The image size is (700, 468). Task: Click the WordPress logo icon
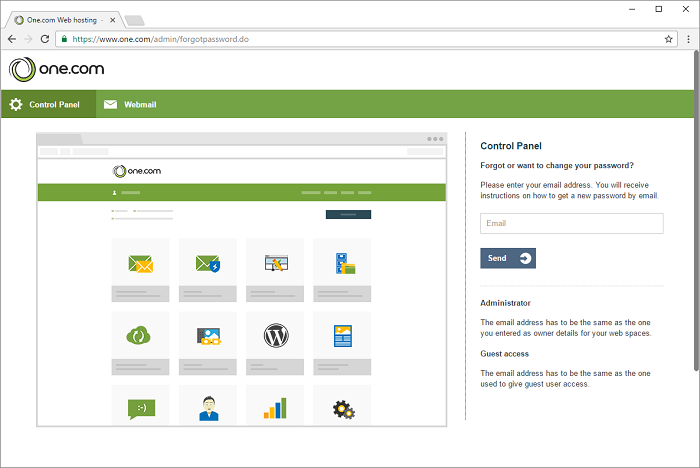click(x=276, y=335)
